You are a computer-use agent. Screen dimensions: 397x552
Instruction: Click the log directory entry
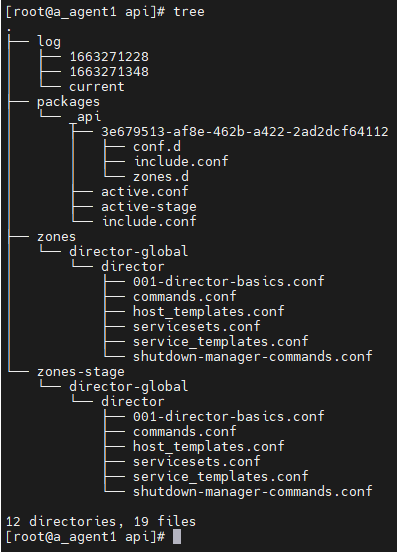point(49,42)
